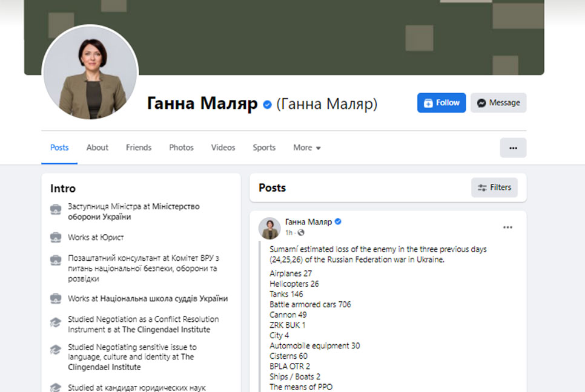Open the Videos tab
The width and height of the screenshot is (585, 392).
point(223,148)
